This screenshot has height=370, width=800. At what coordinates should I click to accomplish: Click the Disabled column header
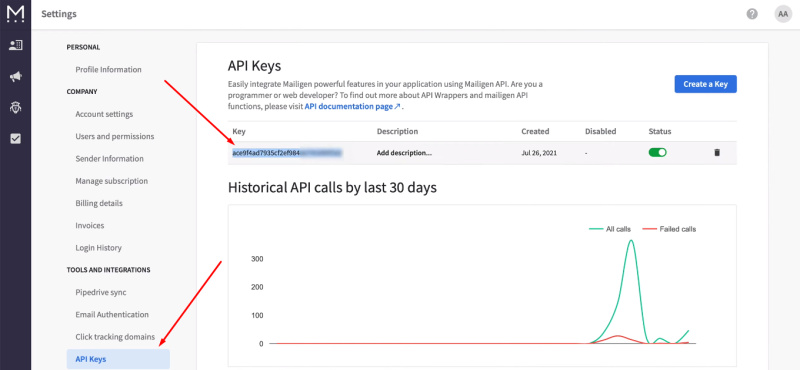(x=601, y=131)
